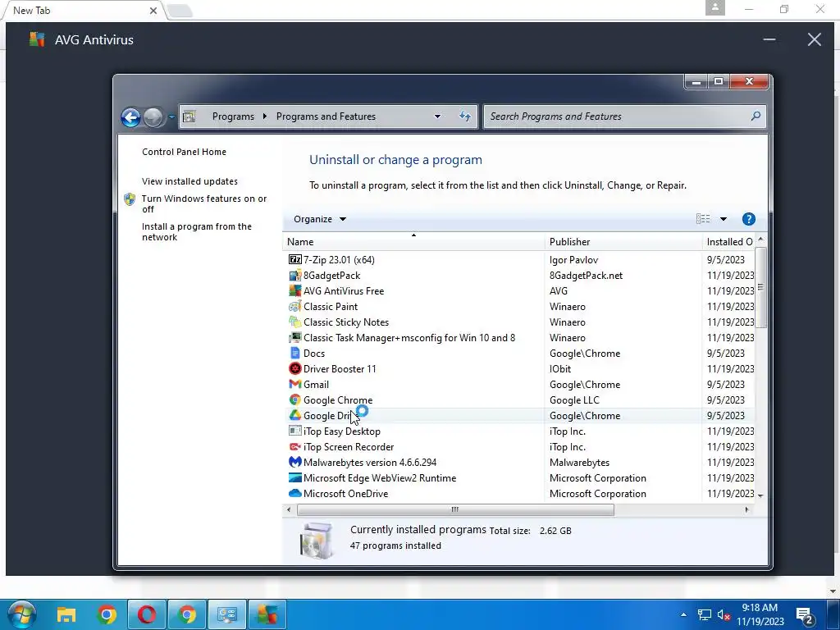
Task: Click the horizontal scrollbar thumb
Action: pos(455,509)
